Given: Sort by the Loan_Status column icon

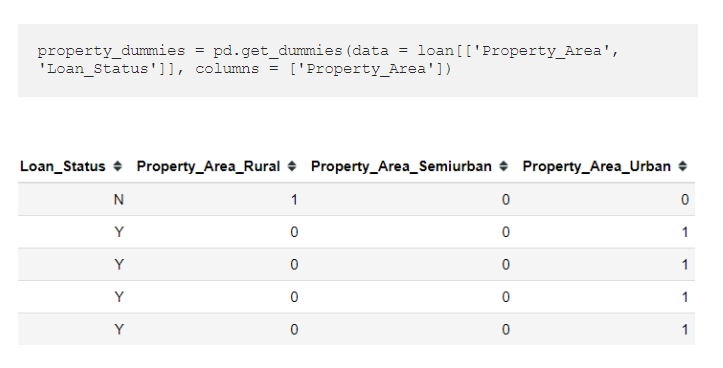Looking at the screenshot, I should 118,166.
